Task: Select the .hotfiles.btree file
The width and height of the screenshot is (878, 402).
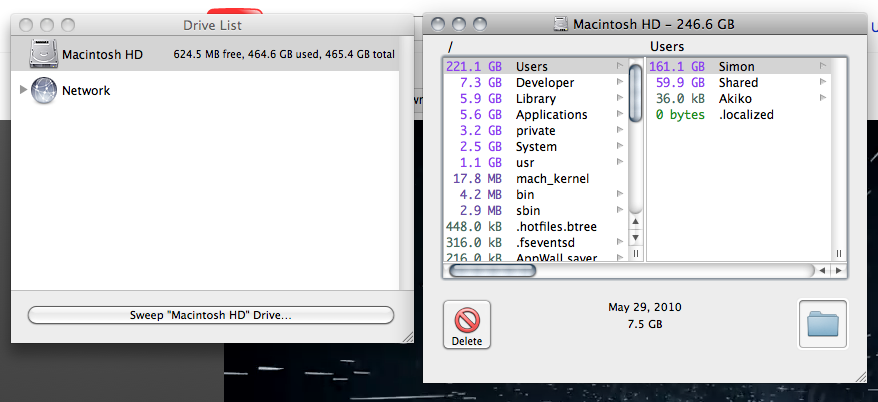Action: tap(536, 227)
